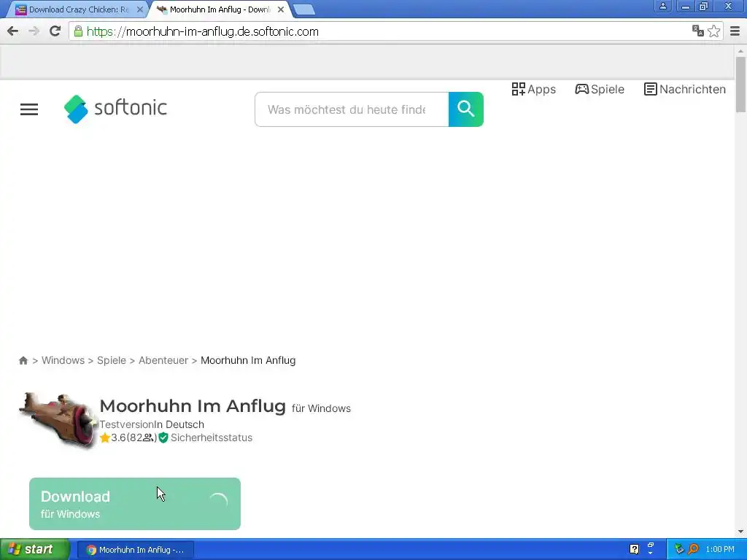Image resolution: width=747 pixels, height=560 pixels.
Task: Click the 82 user reviews count
Action: [x=142, y=437]
